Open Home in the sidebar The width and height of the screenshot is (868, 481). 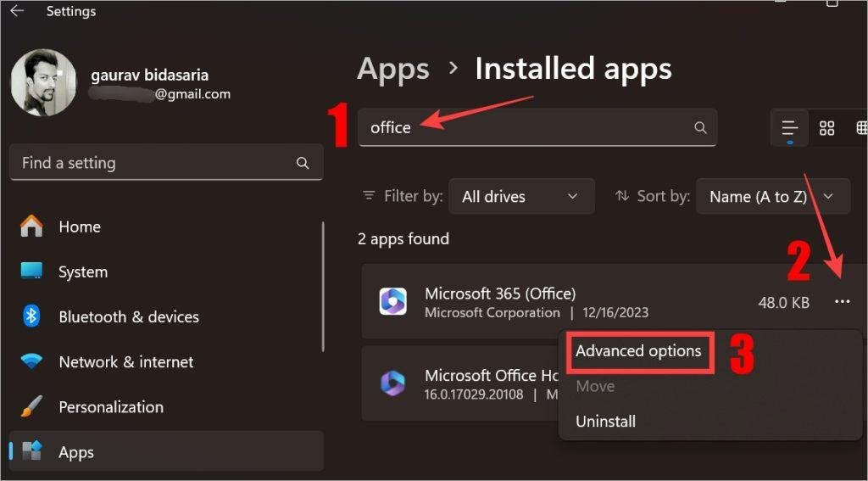(166, 227)
